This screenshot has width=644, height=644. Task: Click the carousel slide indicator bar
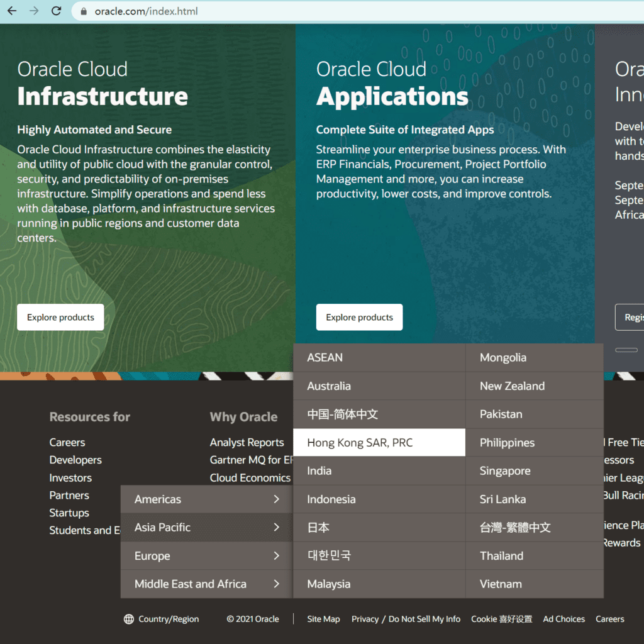(626, 350)
